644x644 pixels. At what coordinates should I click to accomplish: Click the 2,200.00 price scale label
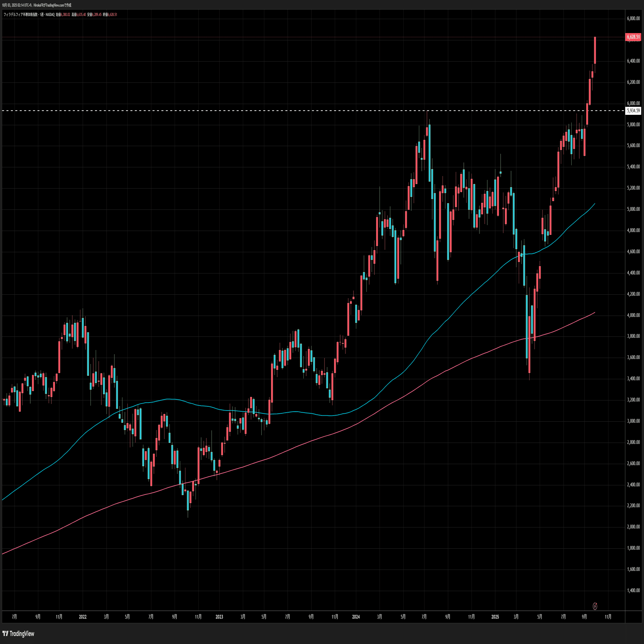pos(633,506)
